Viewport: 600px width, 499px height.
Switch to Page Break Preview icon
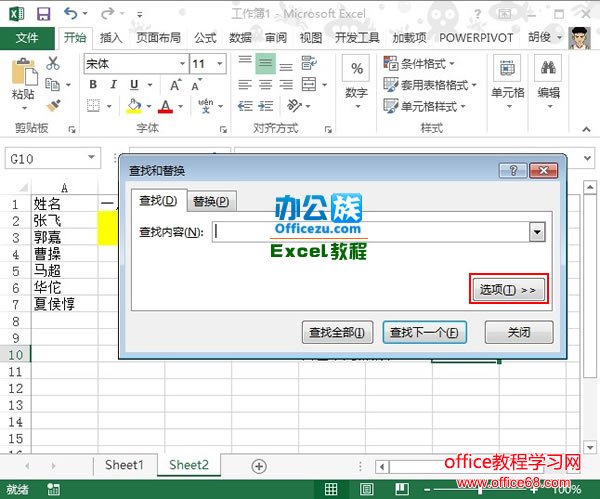click(401, 489)
